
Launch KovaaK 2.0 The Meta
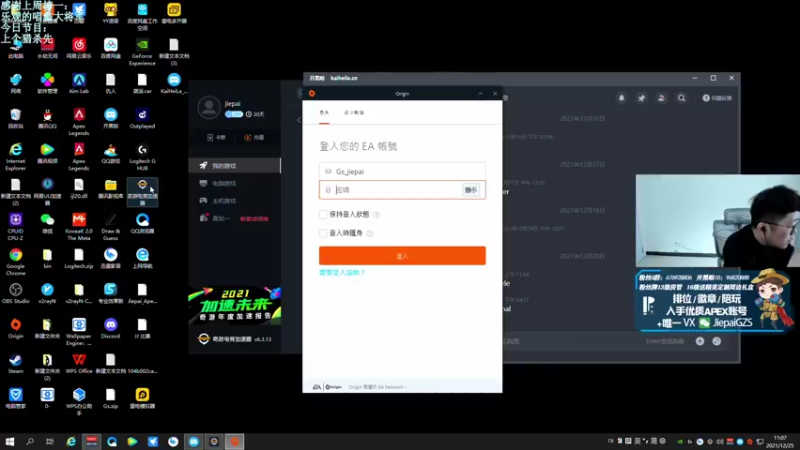pos(79,227)
